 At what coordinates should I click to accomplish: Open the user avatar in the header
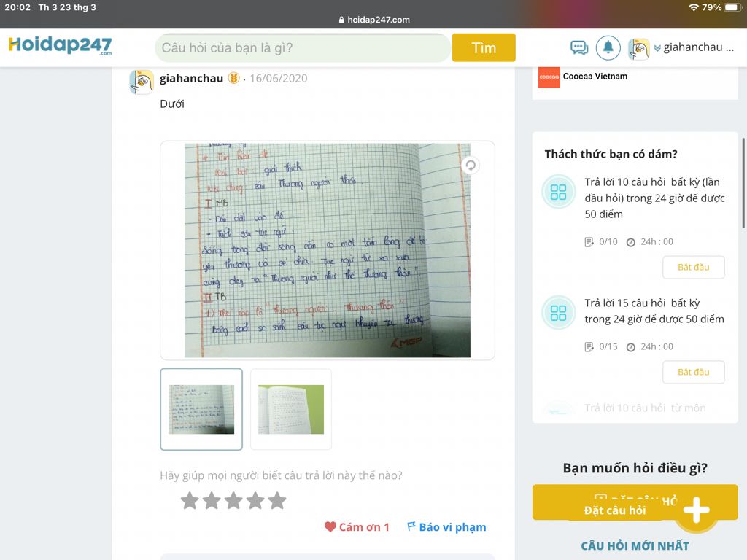(x=639, y=48)
